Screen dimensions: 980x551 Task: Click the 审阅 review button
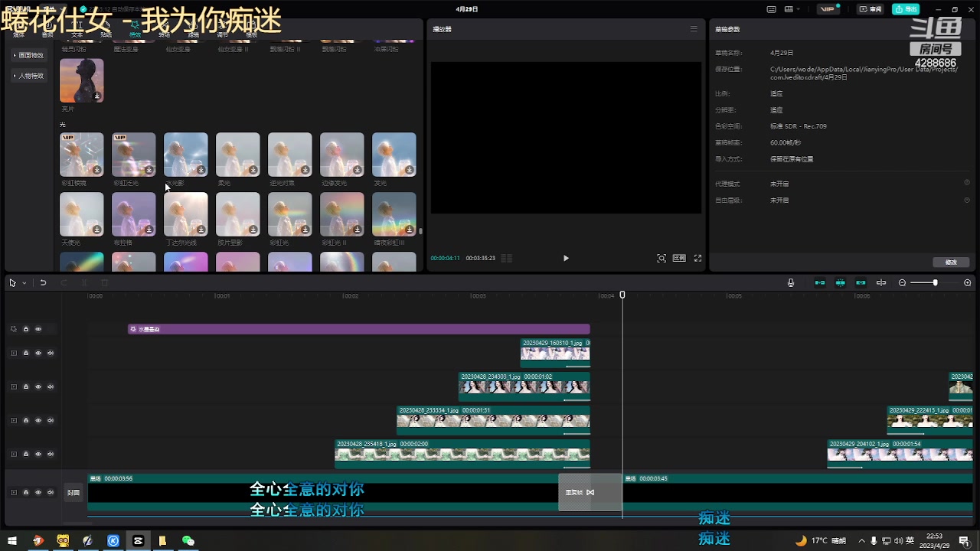click(x=871, y=9)
